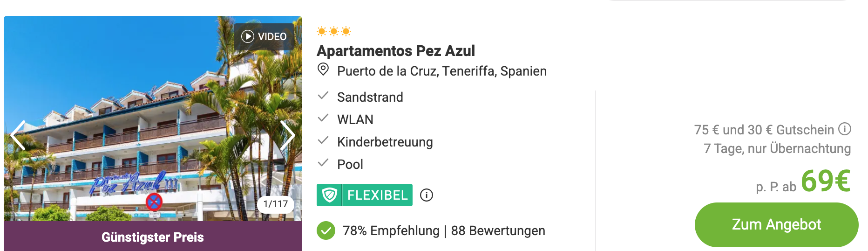The width and height of the screenshot is (868, 251).
Task: Open info icon beside Gutschein text
Action: point(845,129)
